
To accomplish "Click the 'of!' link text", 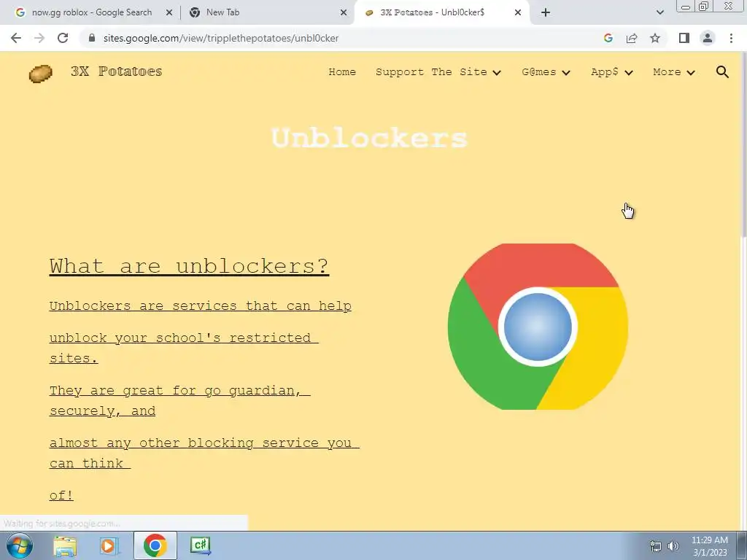I will pos(61,495).
